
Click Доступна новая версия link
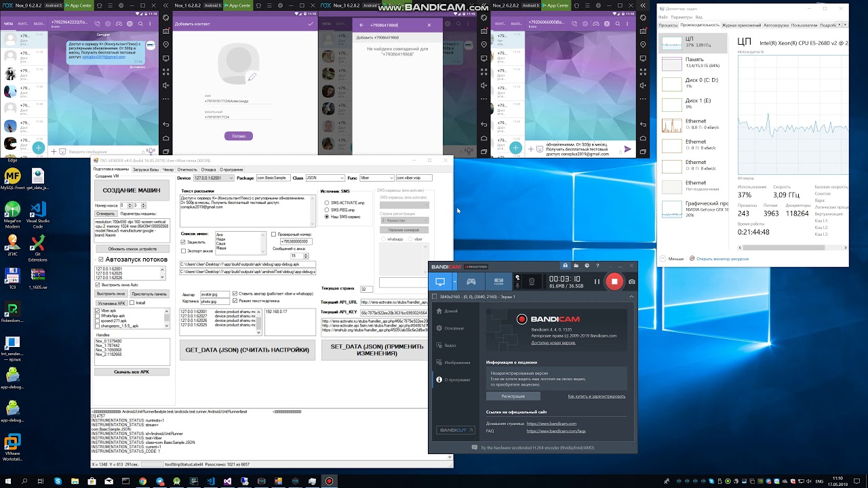(554, 342)
